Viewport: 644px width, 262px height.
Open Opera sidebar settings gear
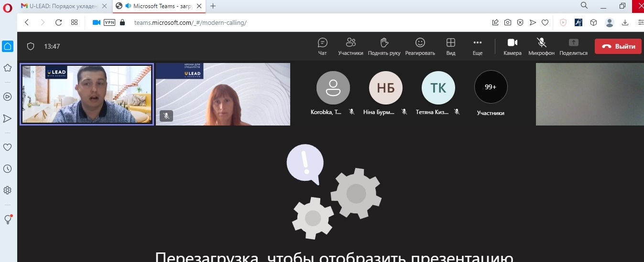pos(7,190)
